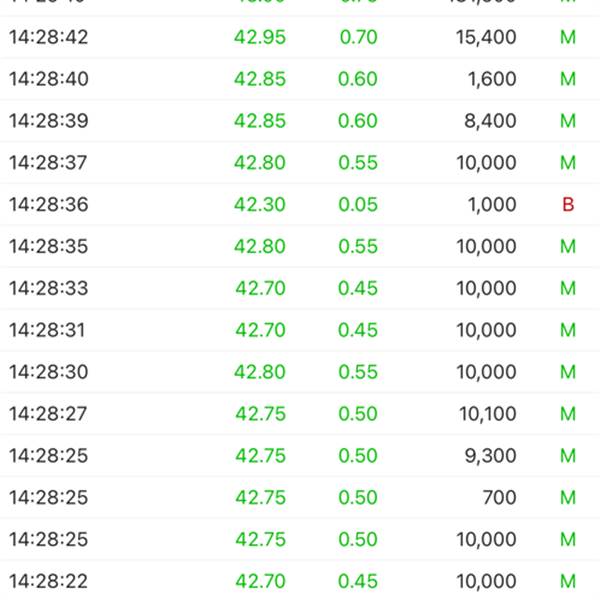Select the trade timestamped 14:28:36
Screen dimensions: 600x600
49,205
